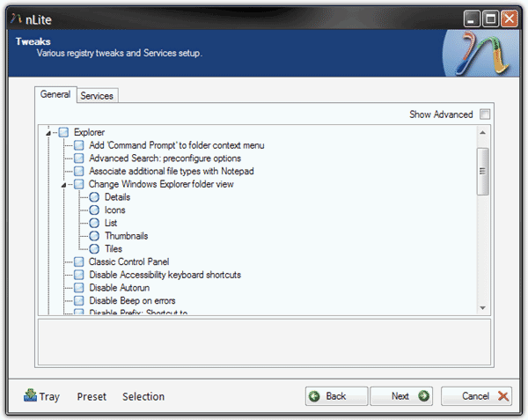Choose the Details folder view option

(95, 197)
